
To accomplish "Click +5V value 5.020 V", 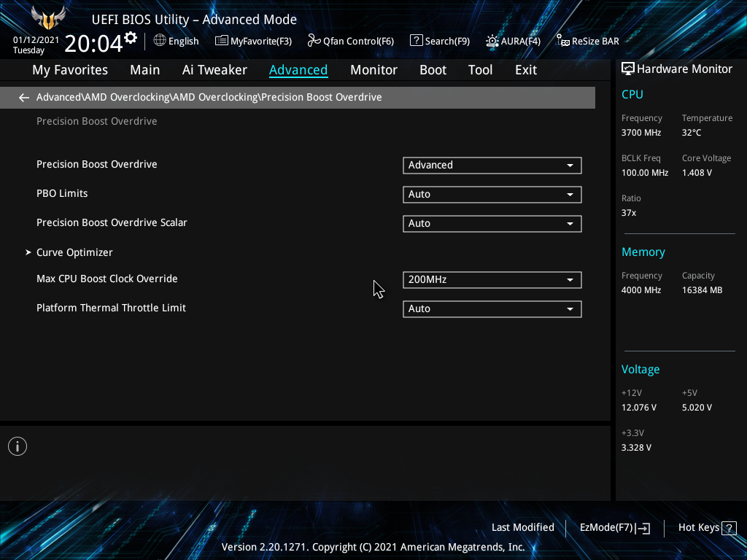I will point(697,407).
